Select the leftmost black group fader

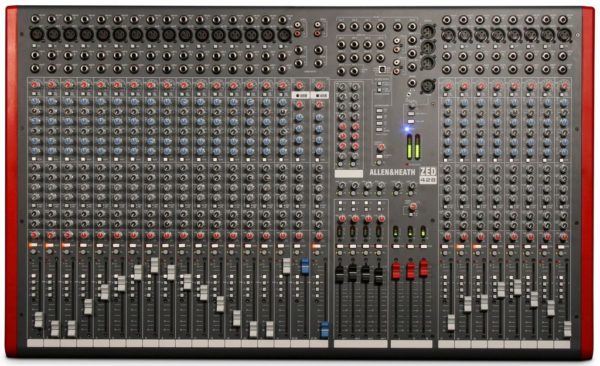tap(339, 274)
